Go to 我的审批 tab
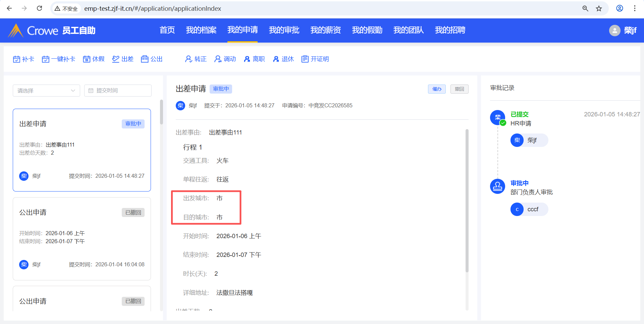The width and height of the screenshot is (644, 324). click(284, 30)
